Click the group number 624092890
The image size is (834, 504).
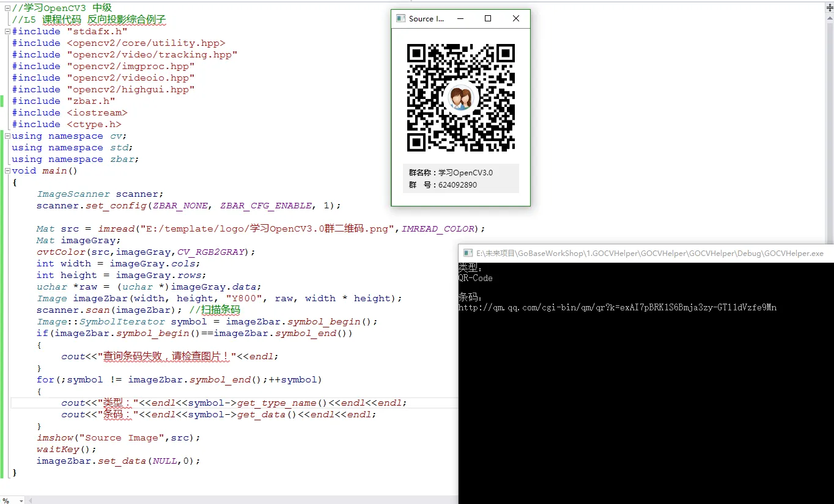457,184
